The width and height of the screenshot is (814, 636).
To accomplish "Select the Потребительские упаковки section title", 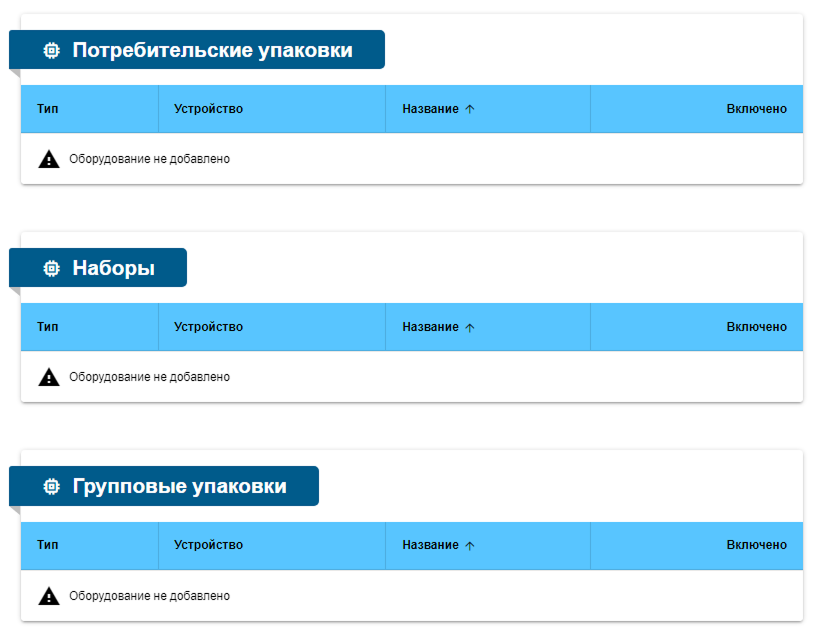I will point(212,50).
